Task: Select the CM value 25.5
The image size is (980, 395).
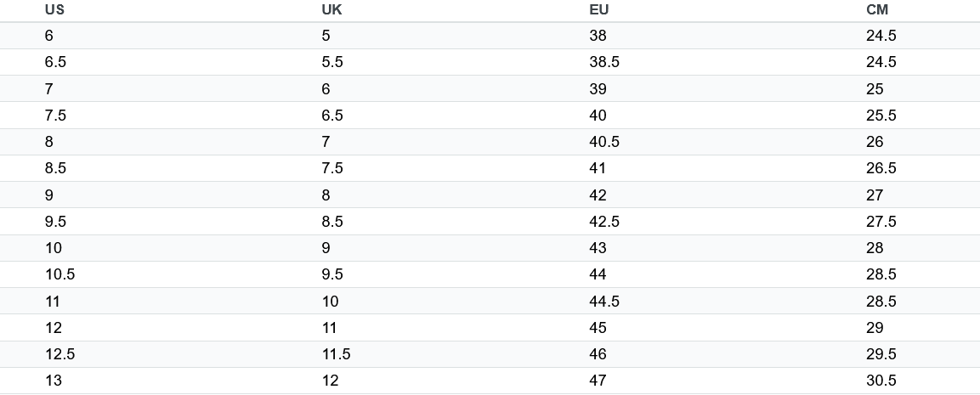Action: (881, 115)
